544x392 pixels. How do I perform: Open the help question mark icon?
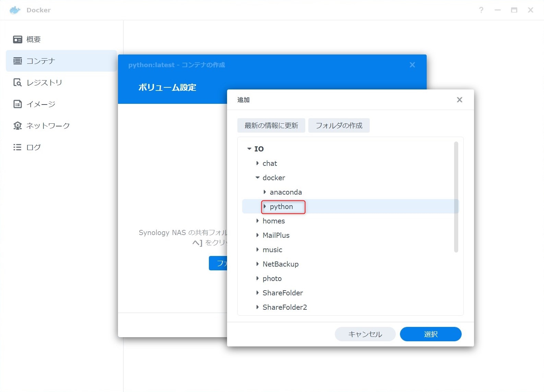tap(481, 10)
